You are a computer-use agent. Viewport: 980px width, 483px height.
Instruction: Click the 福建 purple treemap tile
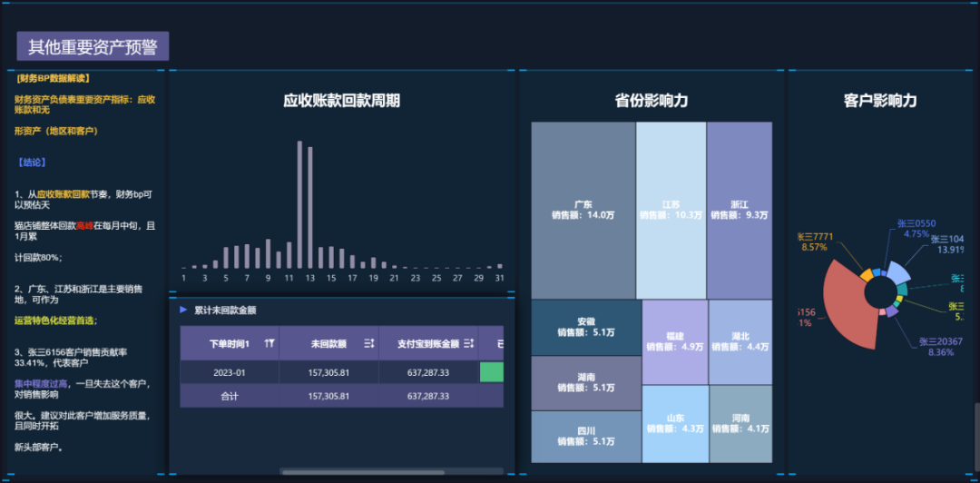[x=675, y=342]
